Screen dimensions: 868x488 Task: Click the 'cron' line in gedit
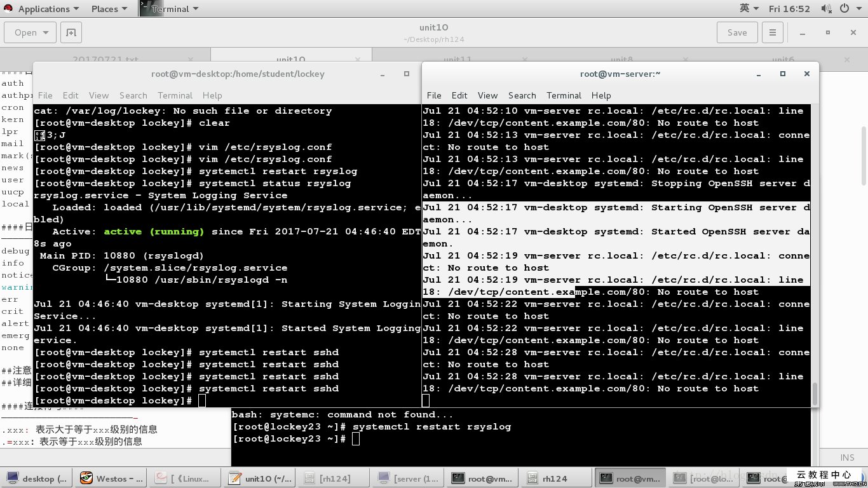[13, 107]
